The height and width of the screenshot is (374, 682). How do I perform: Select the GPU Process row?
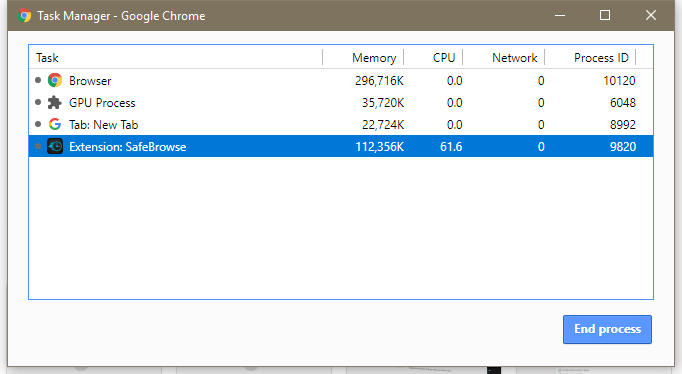tap(341, 103)
